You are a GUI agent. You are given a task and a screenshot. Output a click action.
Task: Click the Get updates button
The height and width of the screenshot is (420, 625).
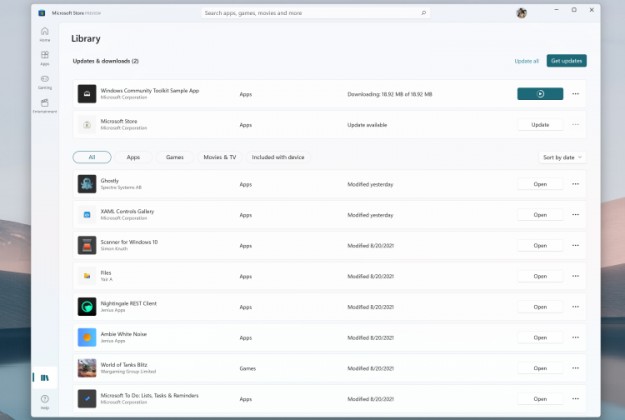(x=566, y=61)
